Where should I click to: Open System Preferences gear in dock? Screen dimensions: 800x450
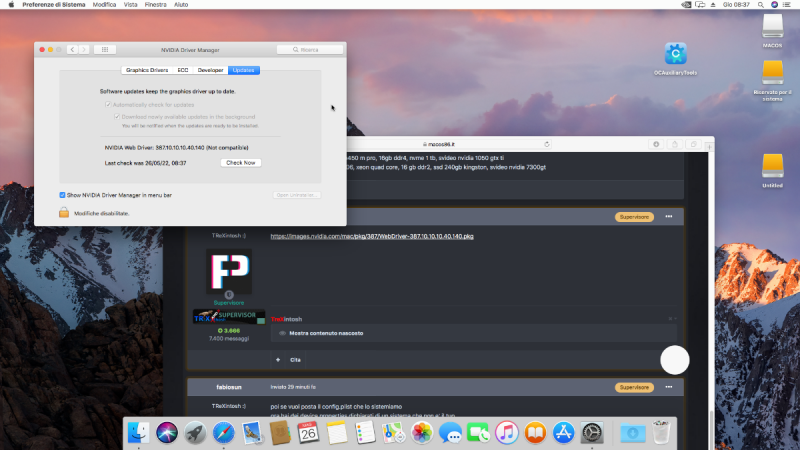(592, 433)
